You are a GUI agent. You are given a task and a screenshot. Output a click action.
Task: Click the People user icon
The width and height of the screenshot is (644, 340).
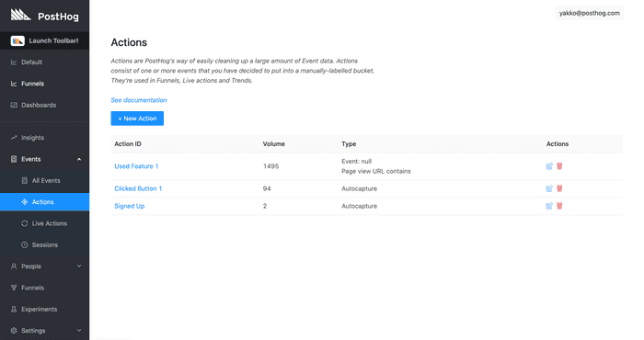[x=14, y=266]
